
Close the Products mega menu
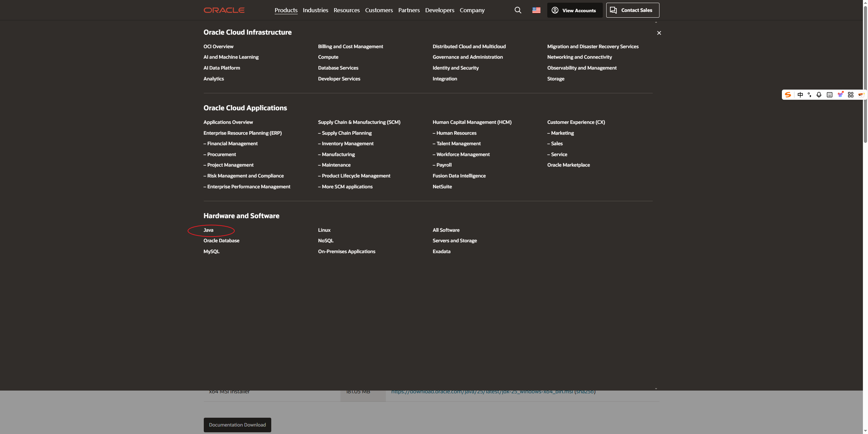[x=659, y=33]
